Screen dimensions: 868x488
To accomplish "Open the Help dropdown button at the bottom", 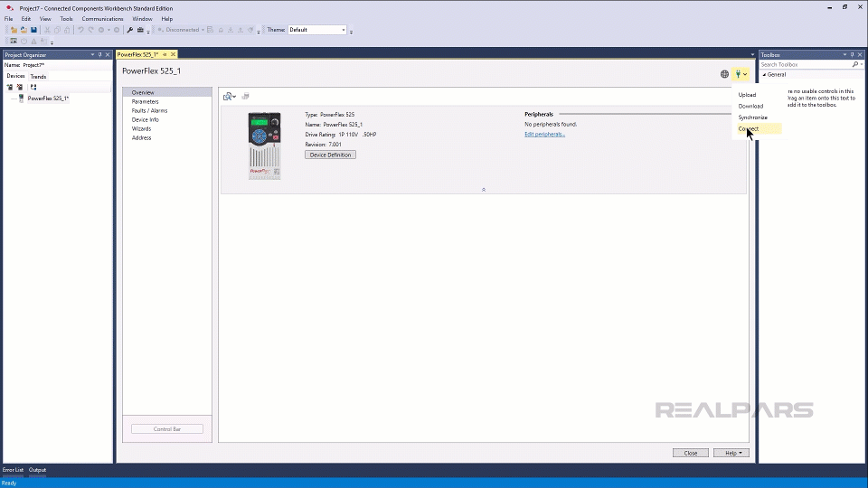I will pyautogui.click(x=731, y=453).
